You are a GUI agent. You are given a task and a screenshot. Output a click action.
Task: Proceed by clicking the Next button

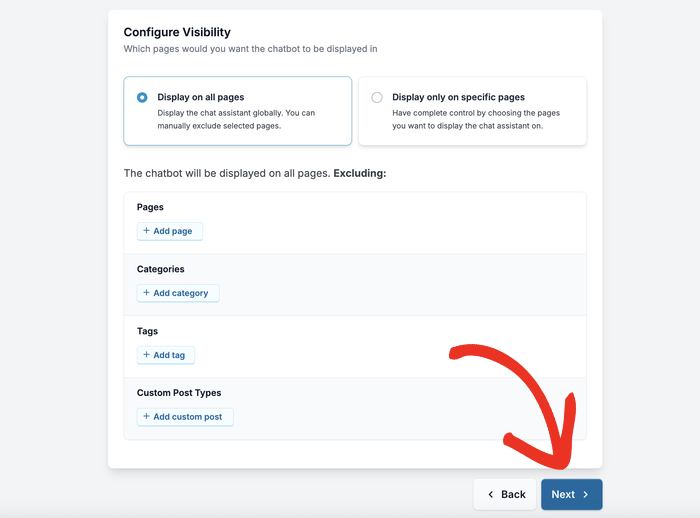pos(571,494)
